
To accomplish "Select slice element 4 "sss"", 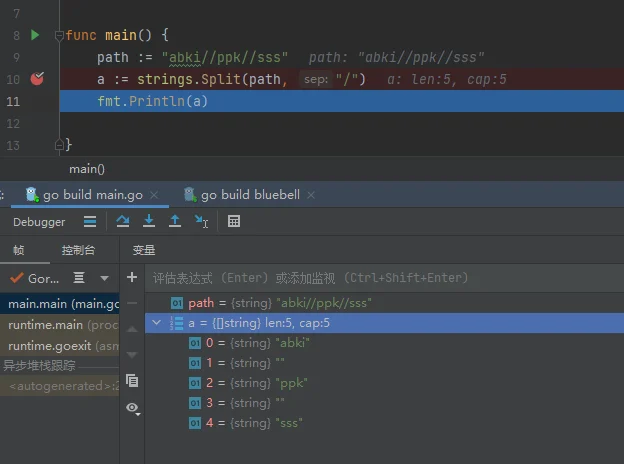I will [384, 423].
